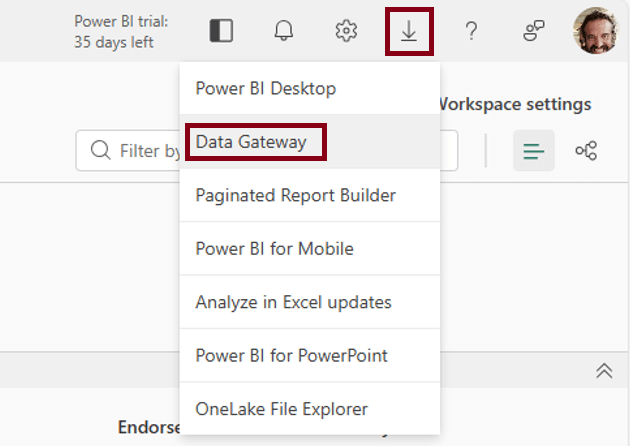This screenshot has height=446, width=630.
Task: Click the feedback people icon
Action: point(534,31)
